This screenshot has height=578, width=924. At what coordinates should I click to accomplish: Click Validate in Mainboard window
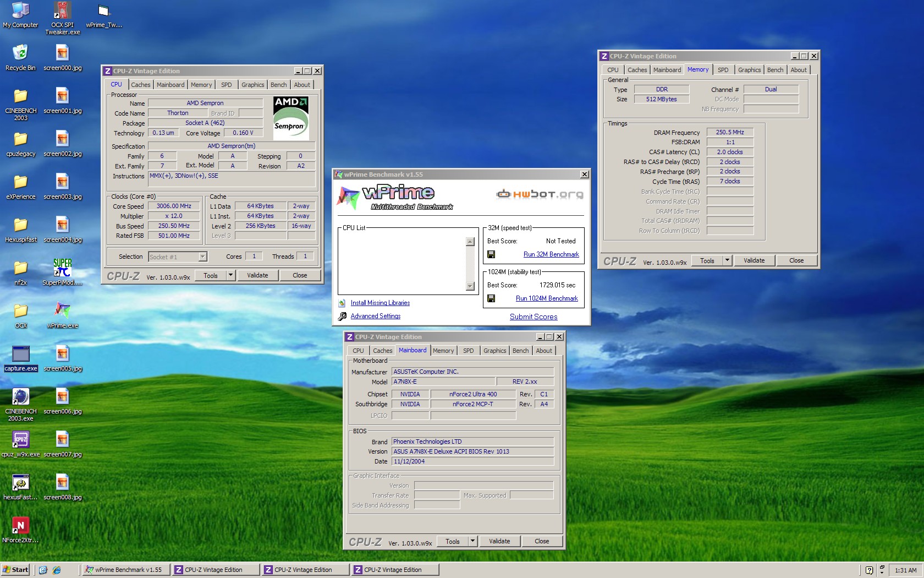point(499,541)
